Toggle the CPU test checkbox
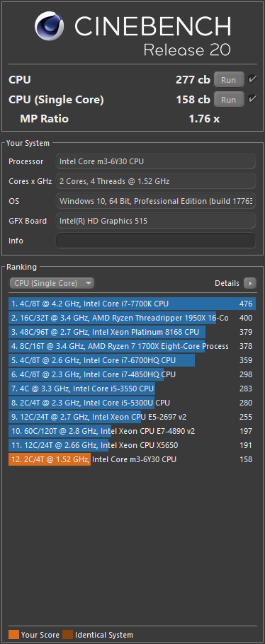 [252, 79]
